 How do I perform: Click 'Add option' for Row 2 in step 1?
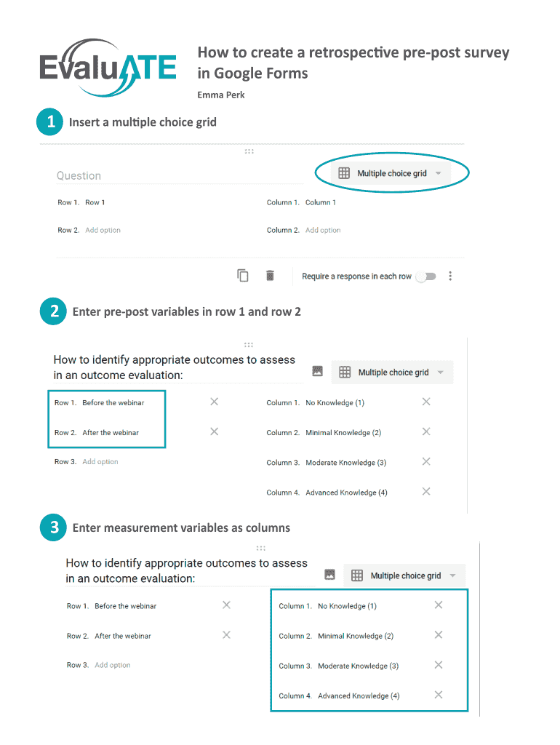click(x=103, y=230)
